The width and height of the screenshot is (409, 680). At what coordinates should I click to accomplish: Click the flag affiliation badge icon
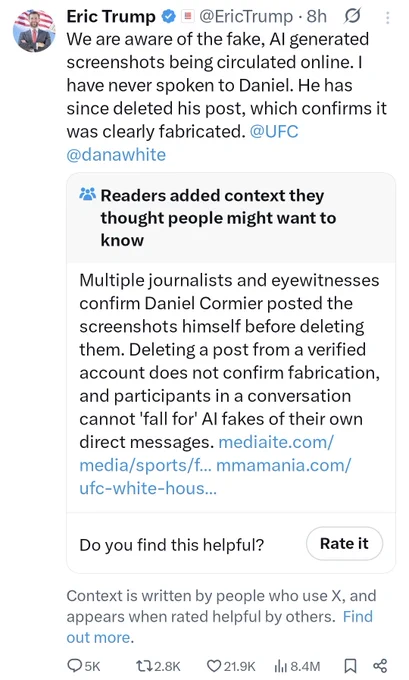188,16
